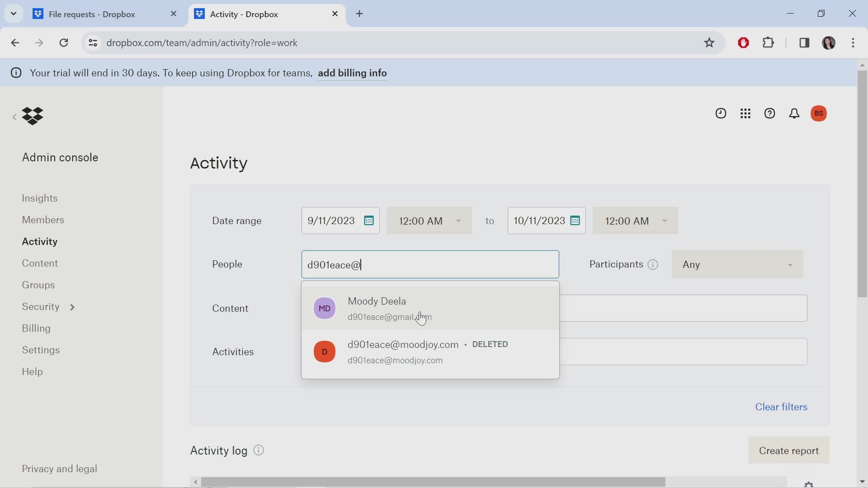This screenshot has width=868, height=488.
Task: Collapse the sidebar with the left chevron
Action: coord(14,117)
